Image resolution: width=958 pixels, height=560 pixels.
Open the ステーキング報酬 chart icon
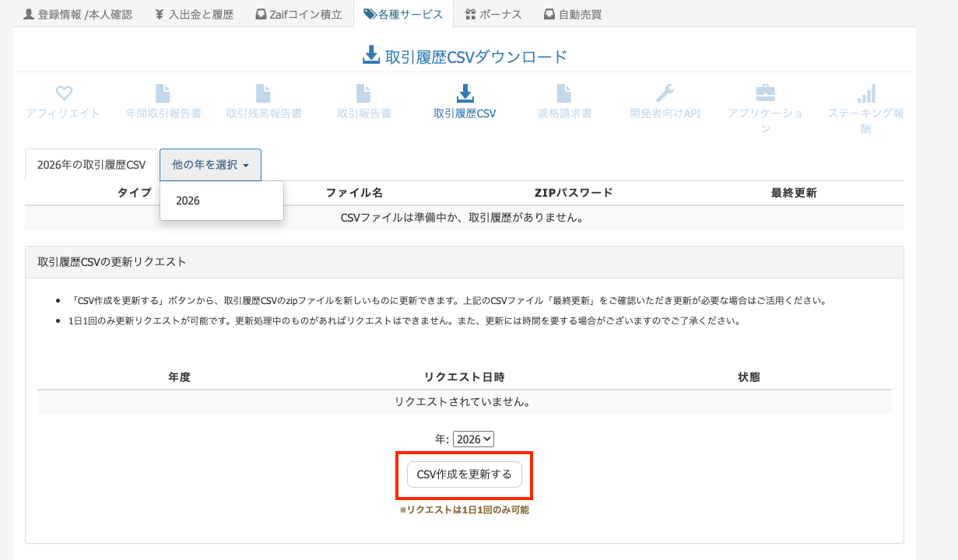coord(865,94)
